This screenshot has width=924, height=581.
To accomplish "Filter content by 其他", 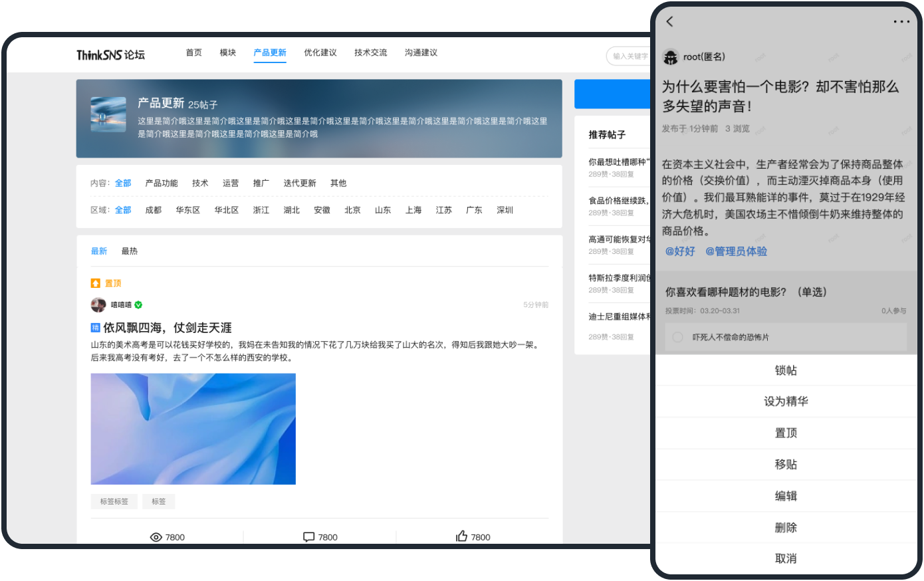I will (338, 183).
